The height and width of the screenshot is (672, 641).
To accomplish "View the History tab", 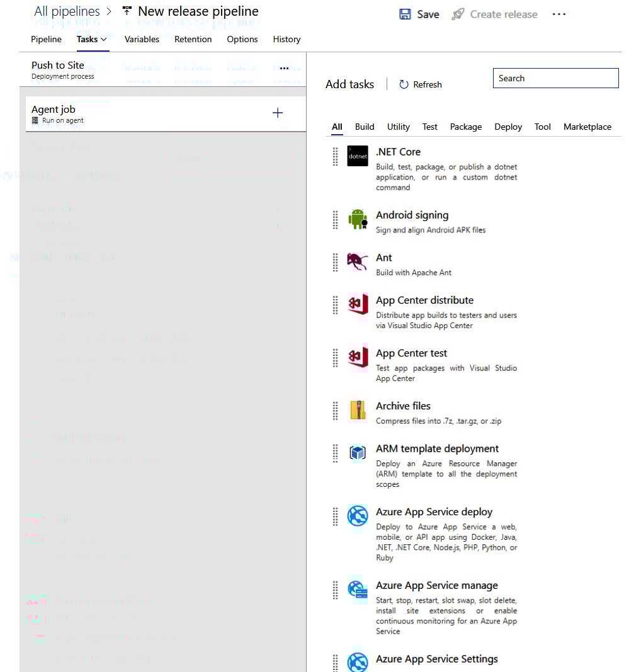I will coord(286,40).
